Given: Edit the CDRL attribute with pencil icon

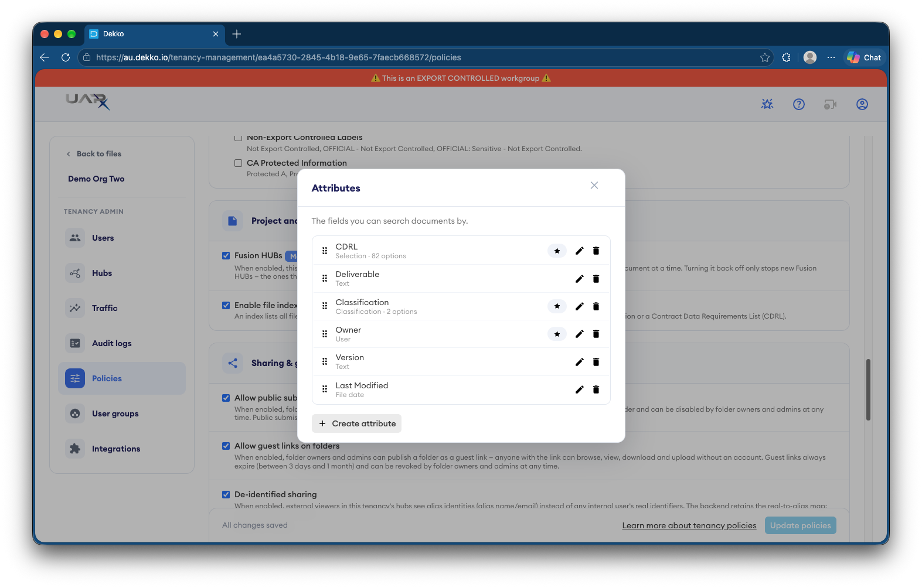Looking at the screenshot, I should click(x=579, y=251).
